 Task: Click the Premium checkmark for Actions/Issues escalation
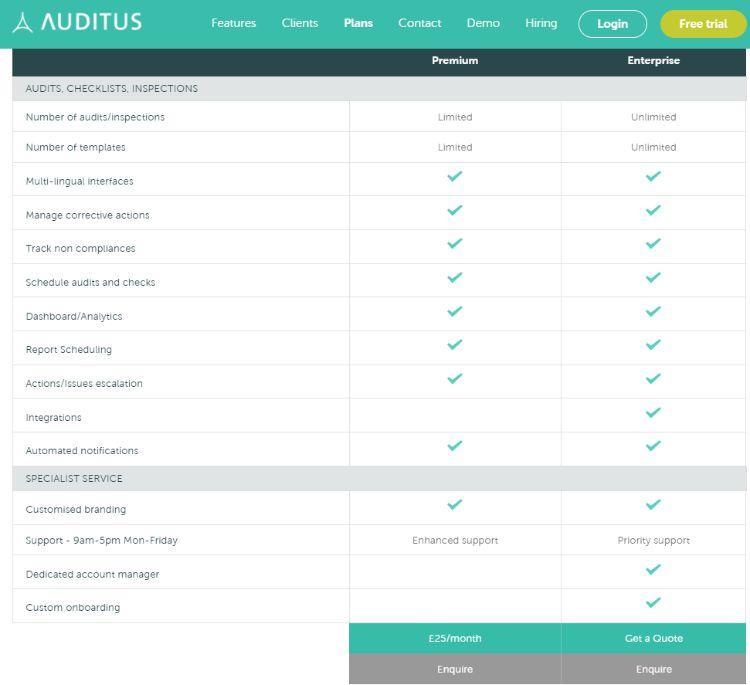tap(455, 378)
